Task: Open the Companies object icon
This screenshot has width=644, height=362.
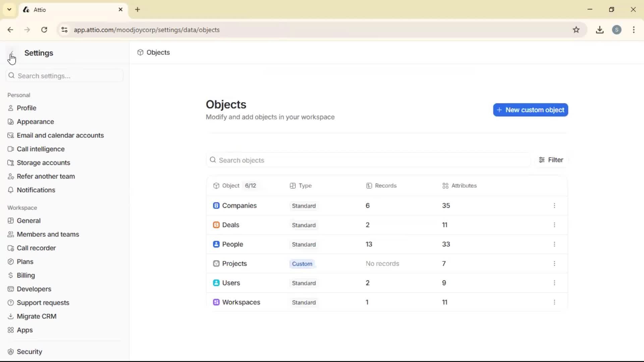Action: (x=216, y=205)
